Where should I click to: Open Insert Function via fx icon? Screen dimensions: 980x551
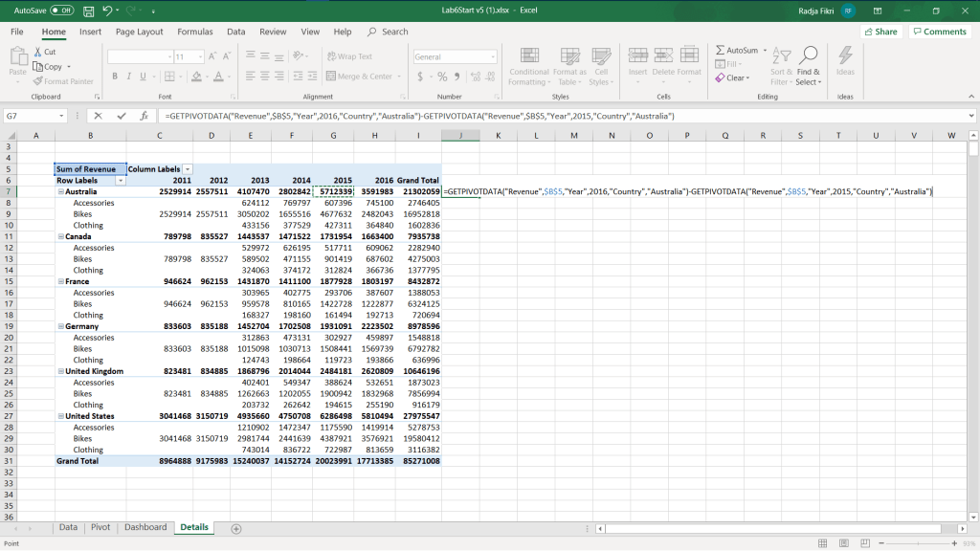(144, 116)
